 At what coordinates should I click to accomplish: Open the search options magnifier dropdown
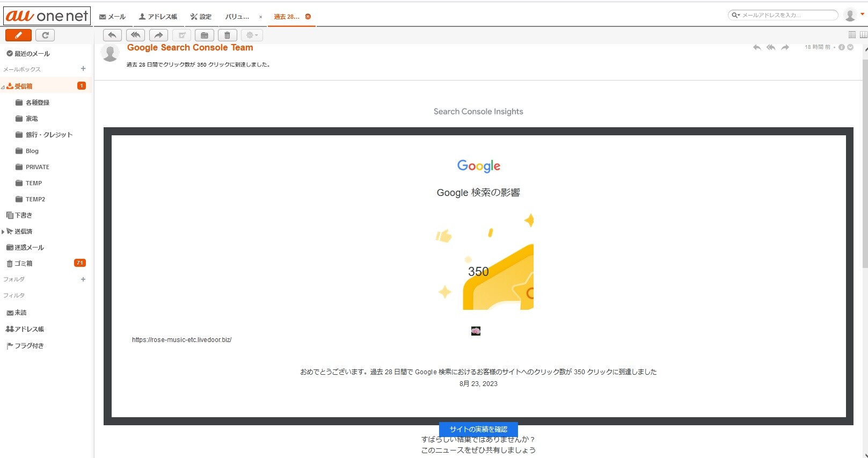click(x=736, y=15)
